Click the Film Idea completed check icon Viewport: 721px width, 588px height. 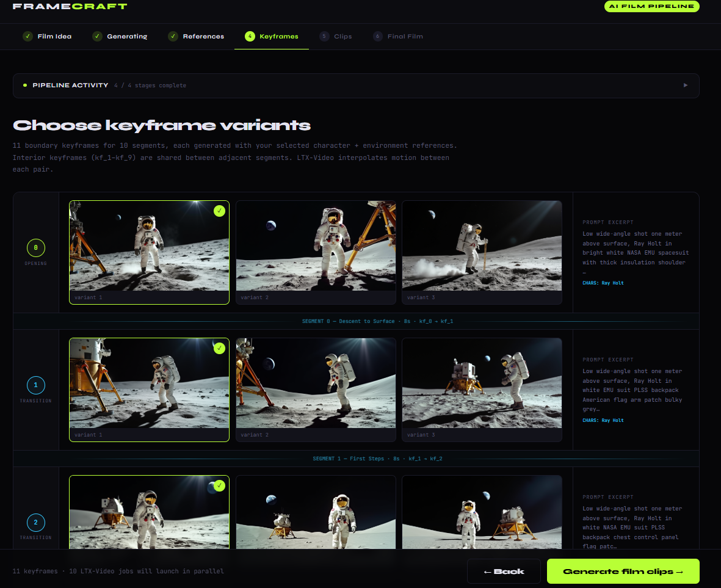(27, 36)
